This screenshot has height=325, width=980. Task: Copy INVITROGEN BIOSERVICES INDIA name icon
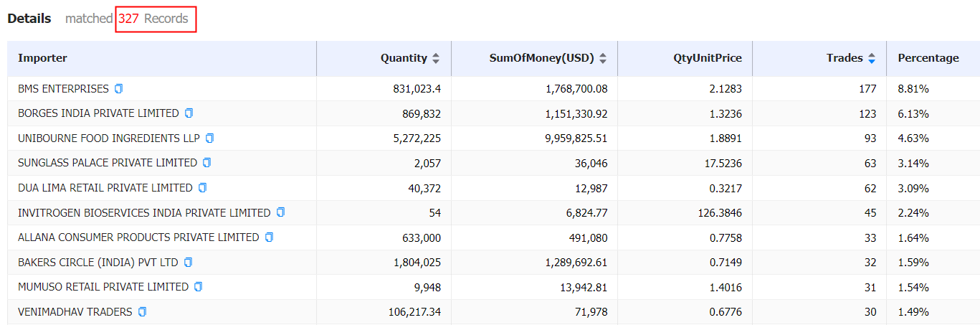pyautogui.click(x=281, y=212)
